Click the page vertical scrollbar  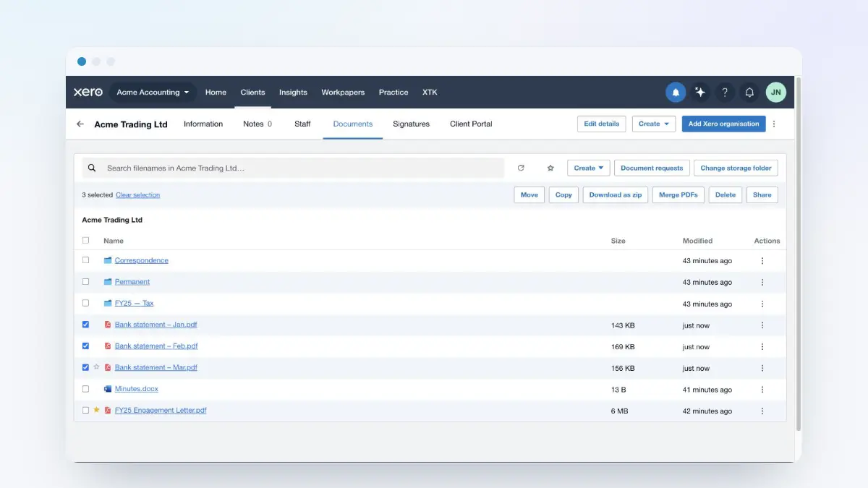pos(799,253)
